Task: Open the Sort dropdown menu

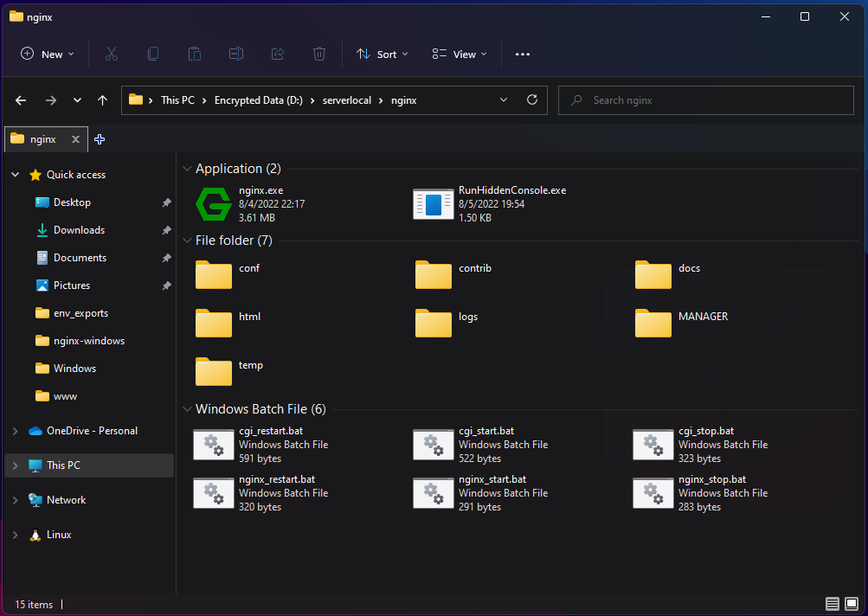Action: (383, 55)
